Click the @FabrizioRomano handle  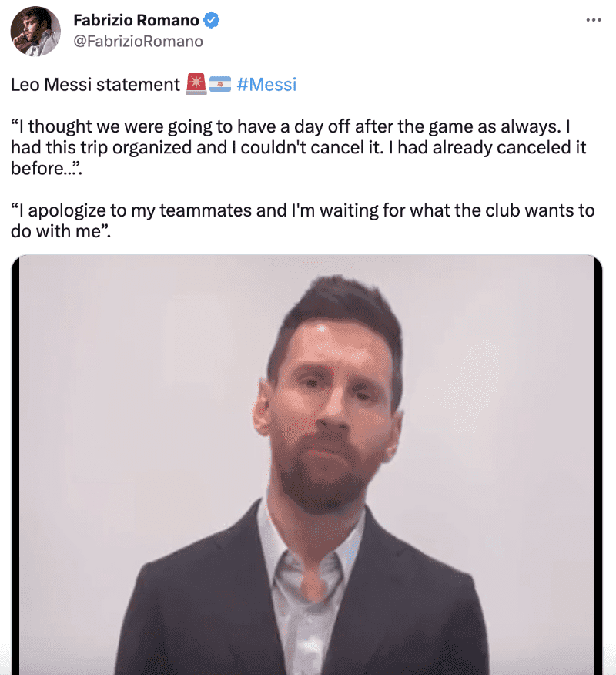138,41
